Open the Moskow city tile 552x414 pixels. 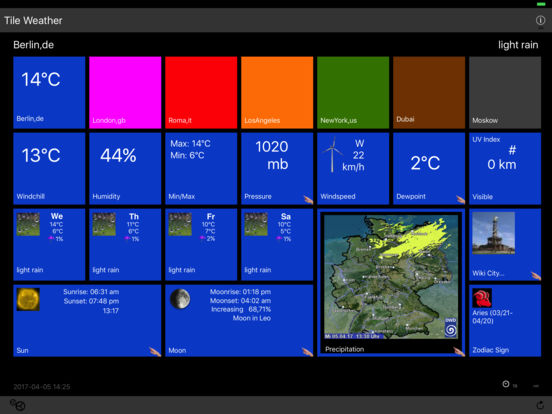pyautogui.click(x=505, y=92)
